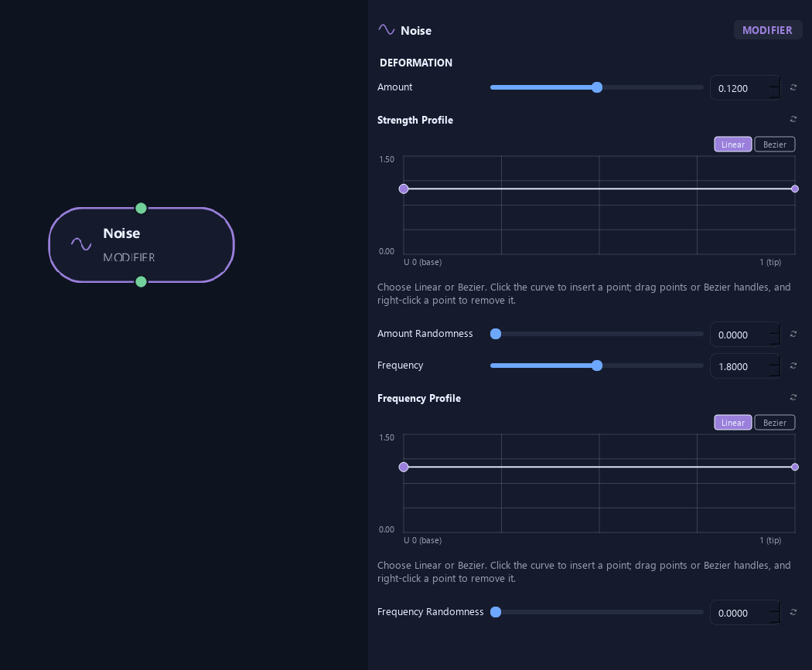Set Strength Profile mode to Linear
The image size is (812, 670).
[x=733, y=145]
